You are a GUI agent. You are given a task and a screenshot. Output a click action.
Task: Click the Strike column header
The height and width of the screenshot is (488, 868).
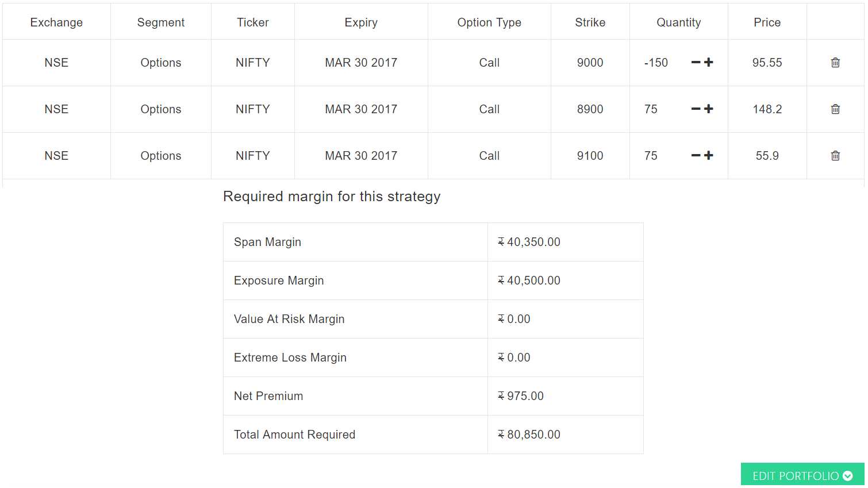pos(590,22)
